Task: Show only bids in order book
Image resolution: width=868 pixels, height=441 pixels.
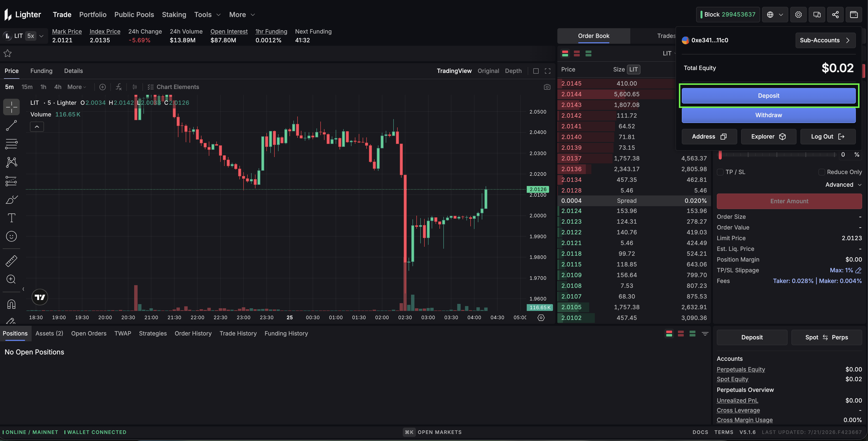Action: click(588, 53)
